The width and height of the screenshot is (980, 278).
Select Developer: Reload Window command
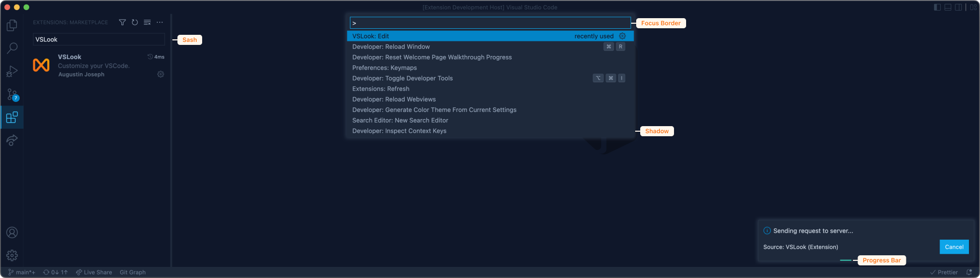click(x=490, y=47)
